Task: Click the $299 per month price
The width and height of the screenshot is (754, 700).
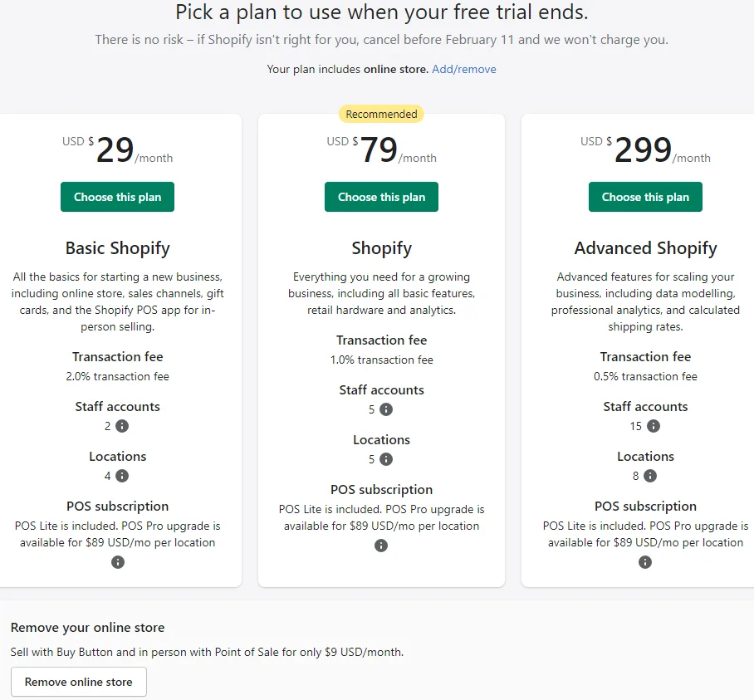Action: (644, 150)
